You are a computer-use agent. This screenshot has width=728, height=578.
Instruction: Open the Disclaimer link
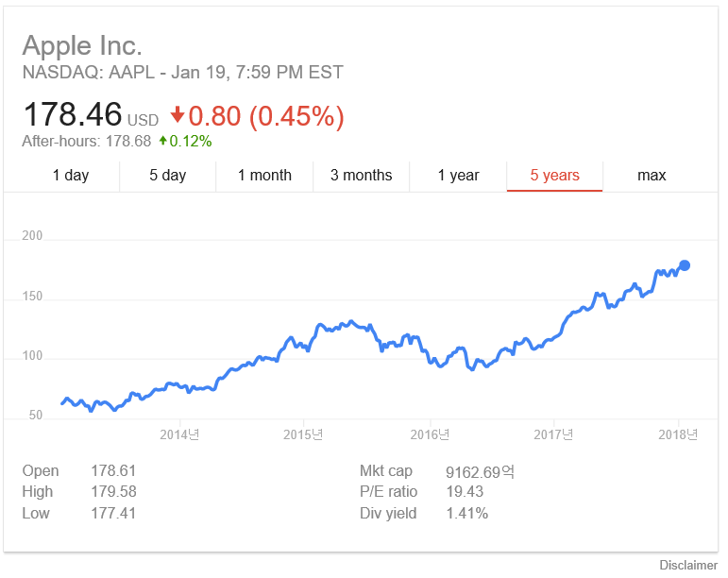[x=688, y=565]
